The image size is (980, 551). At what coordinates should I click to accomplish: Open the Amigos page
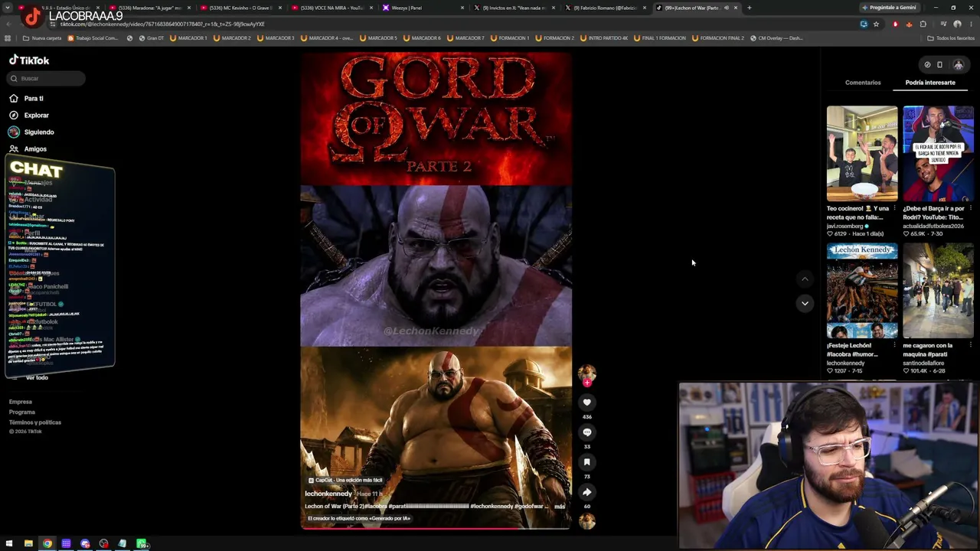(28, 148)
